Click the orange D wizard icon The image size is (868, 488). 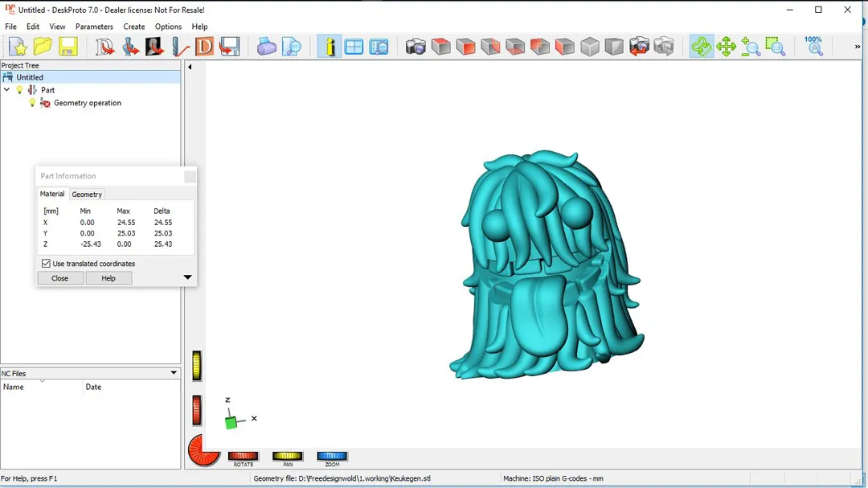click(x=204, y=47)
